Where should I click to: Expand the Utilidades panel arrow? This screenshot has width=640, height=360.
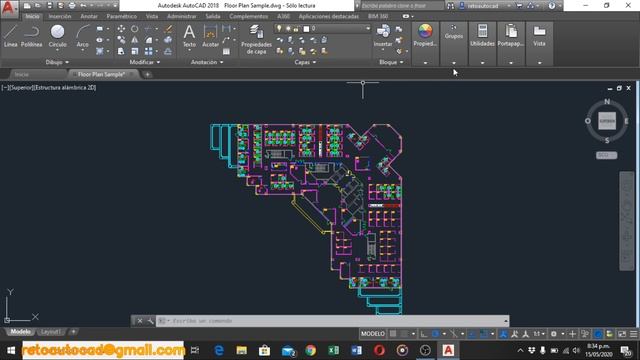pos(482,63)
